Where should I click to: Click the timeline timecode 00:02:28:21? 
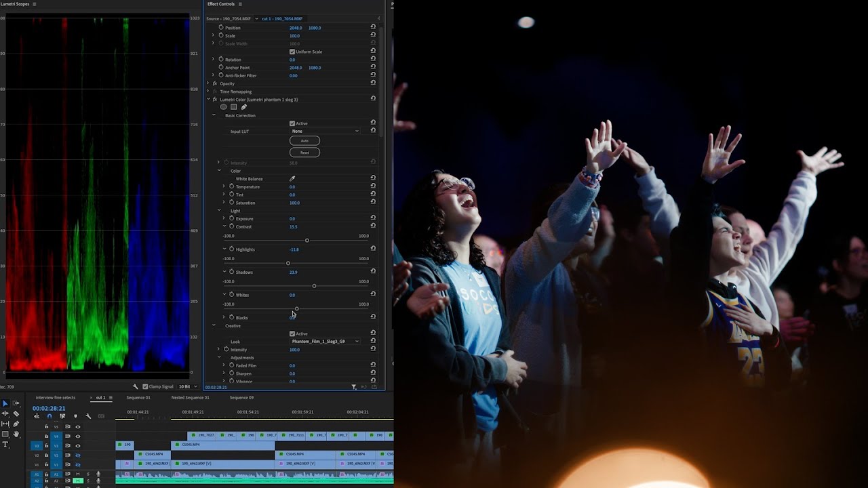[49, 408]
